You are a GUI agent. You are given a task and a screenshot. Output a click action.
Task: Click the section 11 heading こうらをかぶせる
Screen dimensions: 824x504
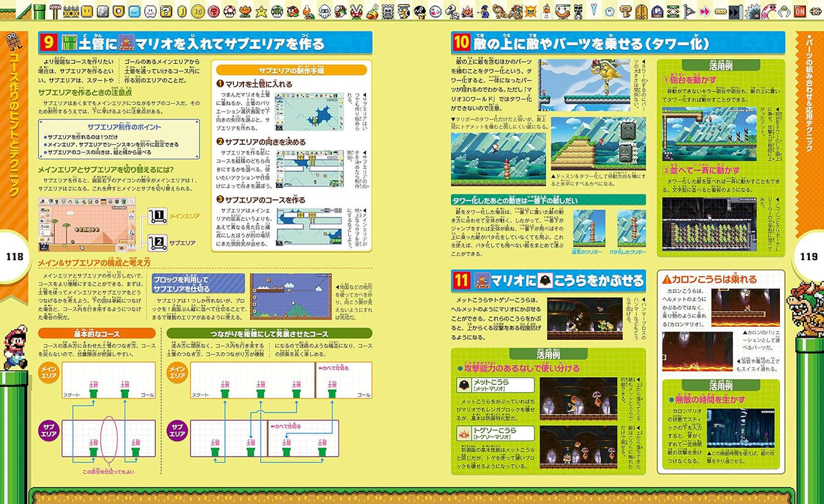[x=549, y=280]
